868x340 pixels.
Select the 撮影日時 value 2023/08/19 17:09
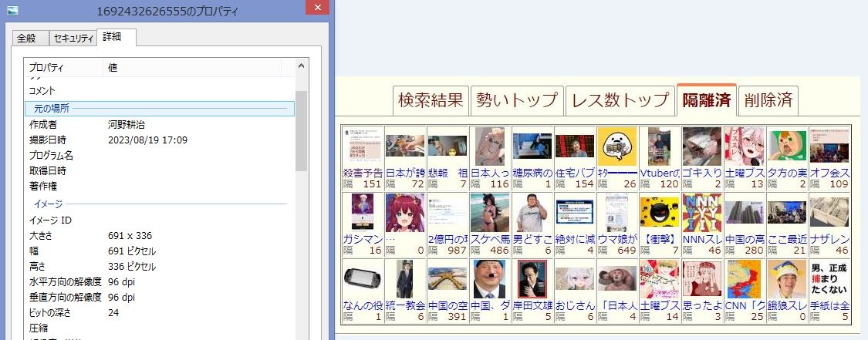pos(147,140)
